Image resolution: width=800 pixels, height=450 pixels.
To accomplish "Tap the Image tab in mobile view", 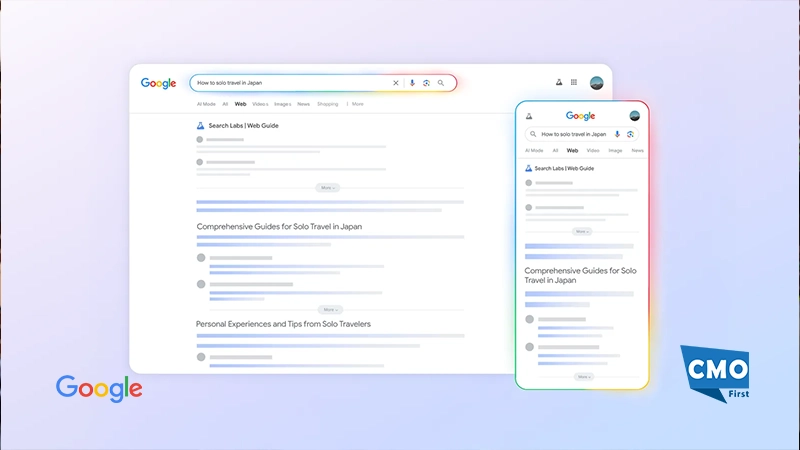I will 615,151.
